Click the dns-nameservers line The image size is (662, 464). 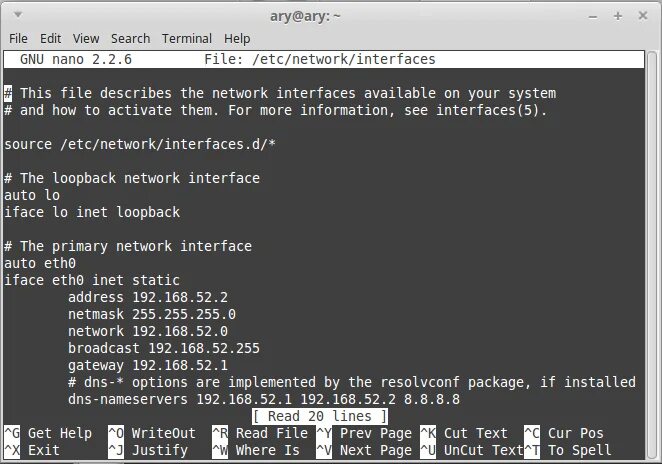pyautogui.click(x=264, y=399)
